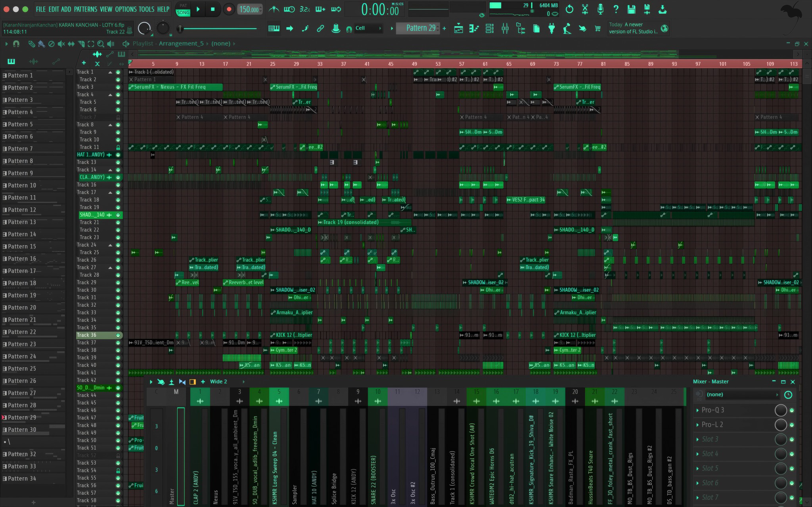Select Pattern 12 in the picker
This screenshot has height=507, width=812.
coord(22,210)
